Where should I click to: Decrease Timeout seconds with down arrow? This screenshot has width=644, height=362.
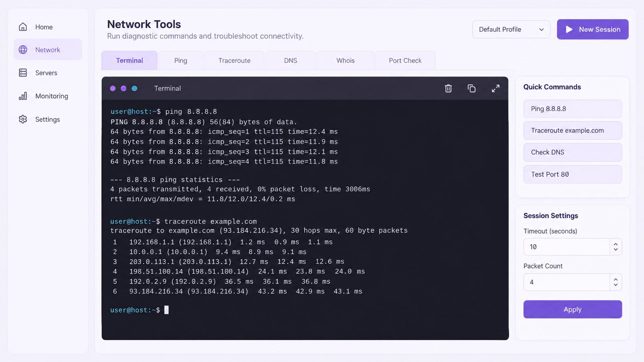[x=615, y=250]
